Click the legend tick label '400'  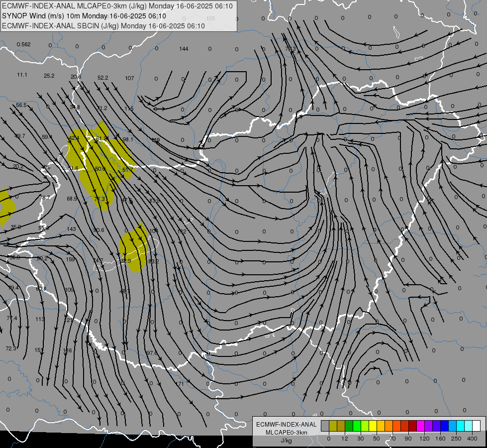[472, 439]
